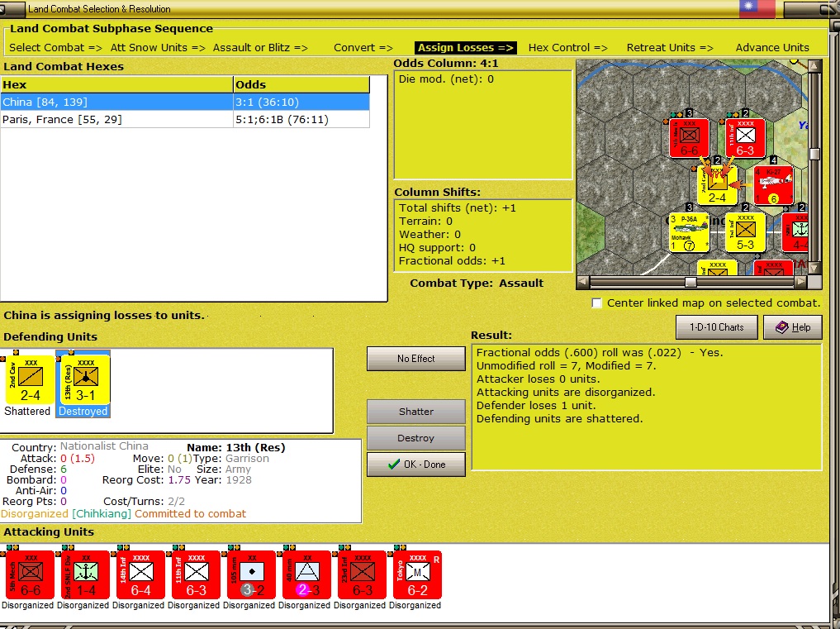Click the map's scroll down arrow
The height and width of the screenshot is (629, 840).
click(x=815, y=268)
